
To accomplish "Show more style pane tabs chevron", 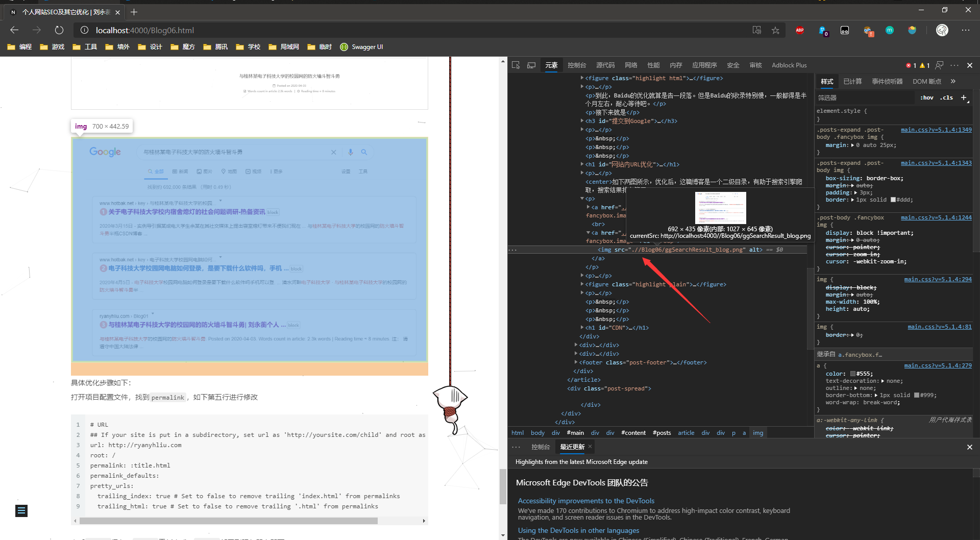I will click(953, 81).
